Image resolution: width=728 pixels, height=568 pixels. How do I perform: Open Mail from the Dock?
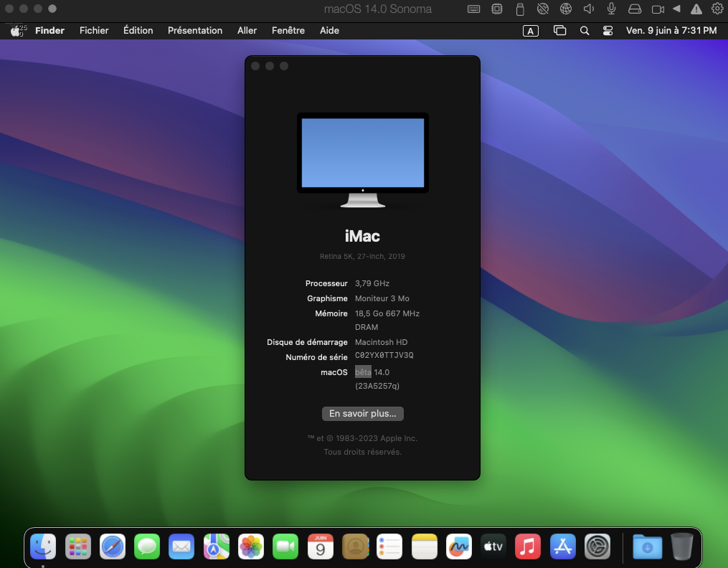coord(181,546)
